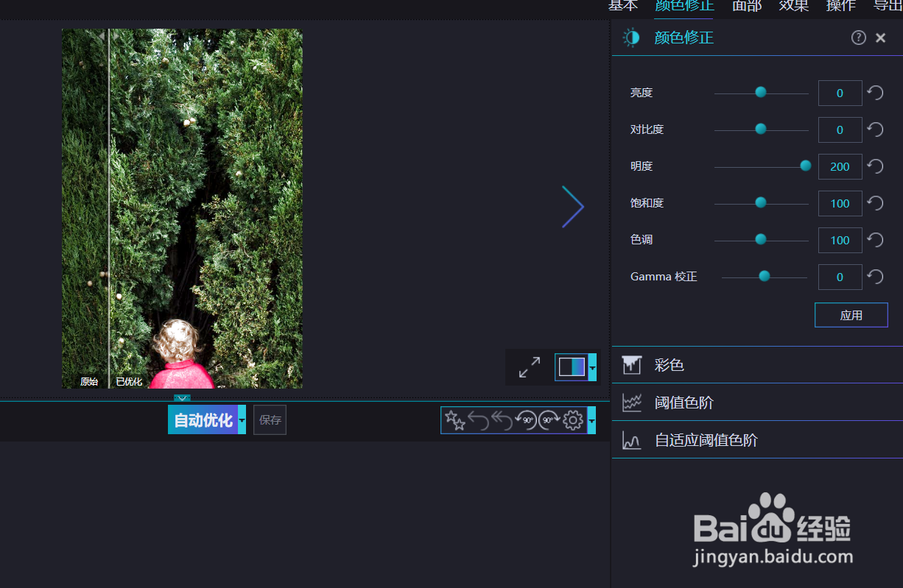
Task: Open the 效果 menu
Action: 793,6
